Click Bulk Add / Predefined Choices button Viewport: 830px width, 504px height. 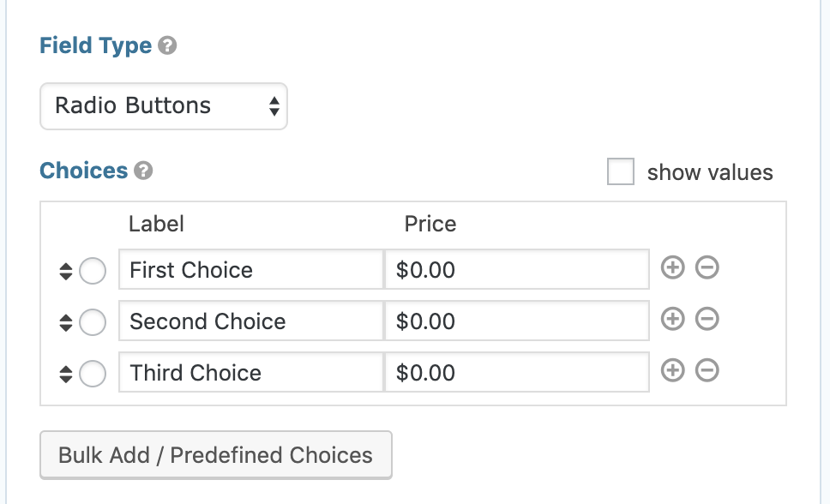point(216,455)
